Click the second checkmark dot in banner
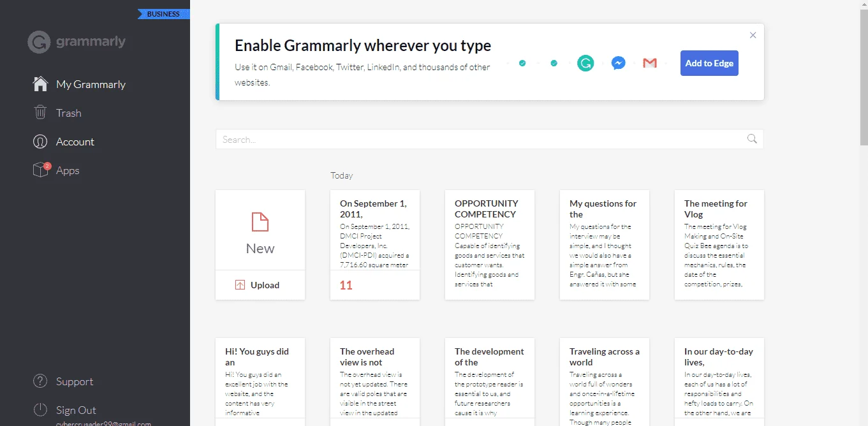The image size is (868, 426). [554, 63]
